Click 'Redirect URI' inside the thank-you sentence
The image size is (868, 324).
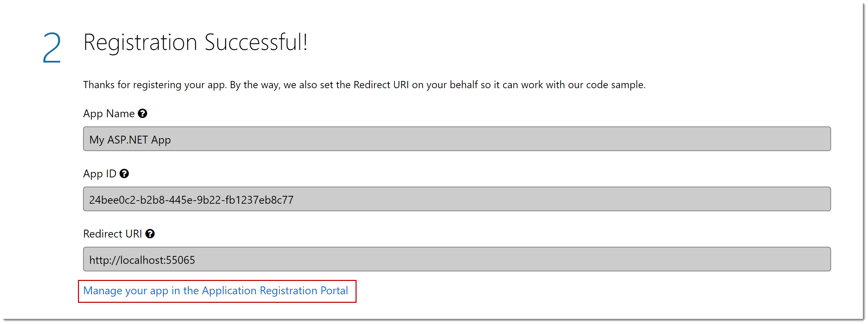tap(381, 85)
